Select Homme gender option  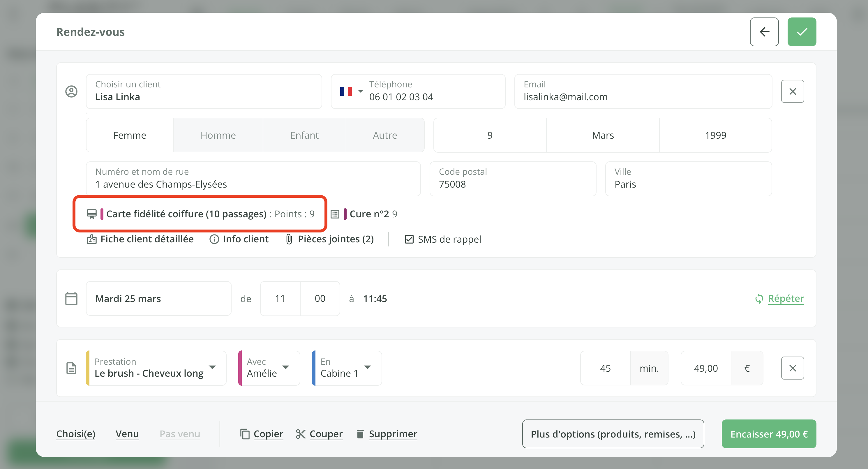click(218, 135)
